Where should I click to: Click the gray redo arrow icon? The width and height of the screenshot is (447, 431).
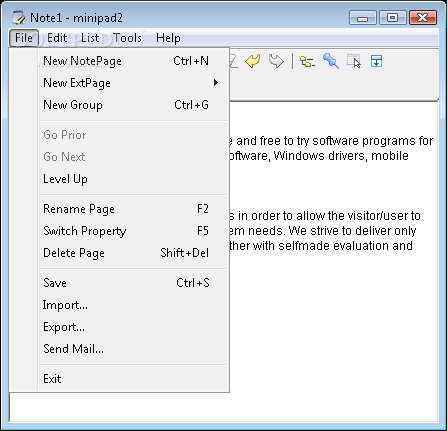276,61
